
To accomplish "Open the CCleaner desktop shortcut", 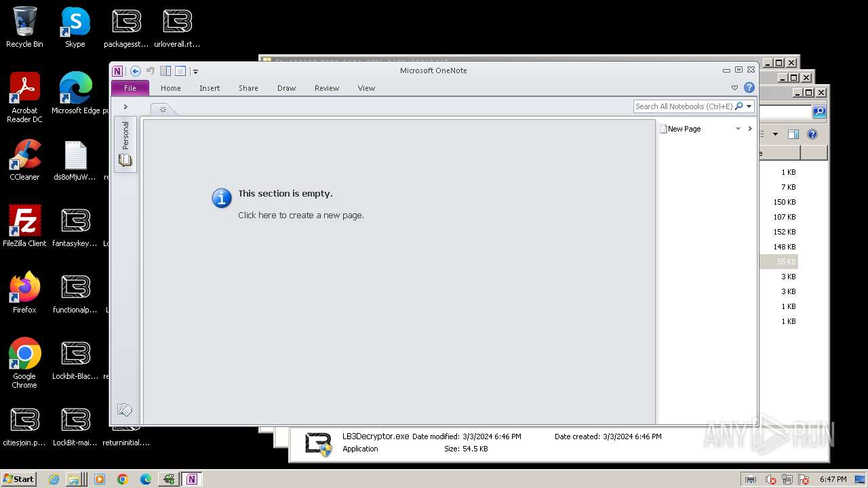I will [x=24, y=160].
